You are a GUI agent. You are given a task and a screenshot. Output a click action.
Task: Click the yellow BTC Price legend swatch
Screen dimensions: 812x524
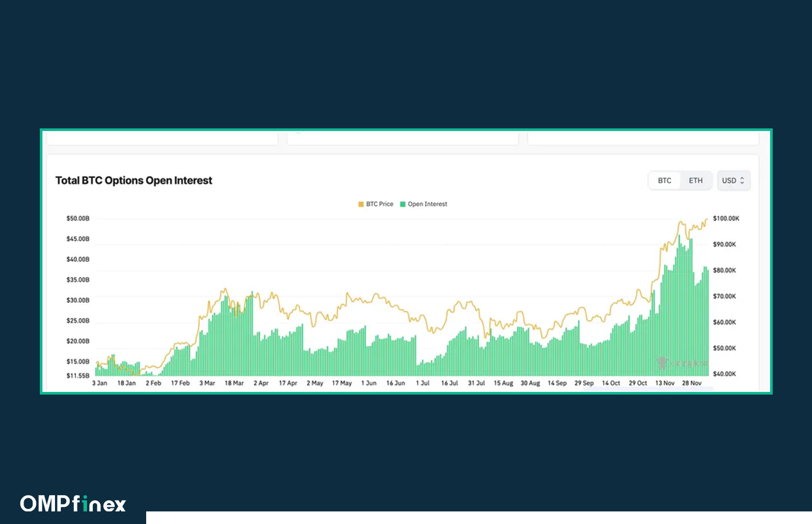pyautogui.click(x=361, y=204)
